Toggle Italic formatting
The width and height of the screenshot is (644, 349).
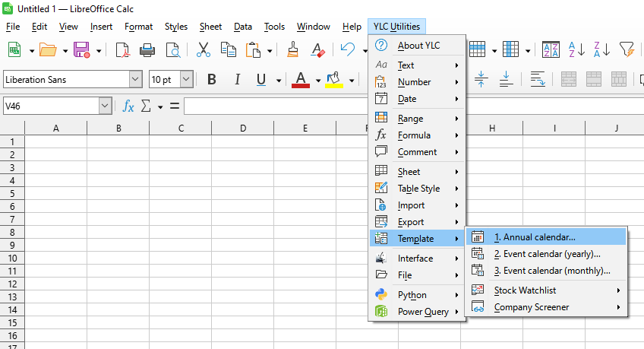[237, 79]
